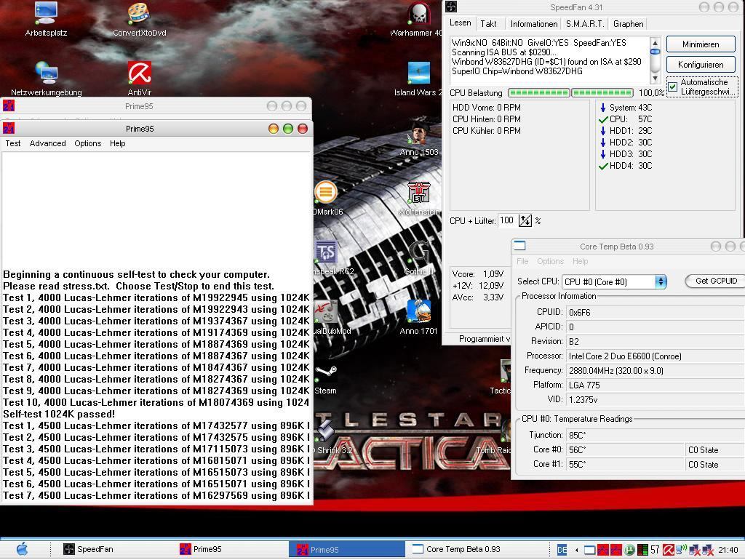The height and width of the screenshot is (560, 745).
Task: Click the Core Temp window tray icon
Action: pyautogui.click(x=589, y=550)
